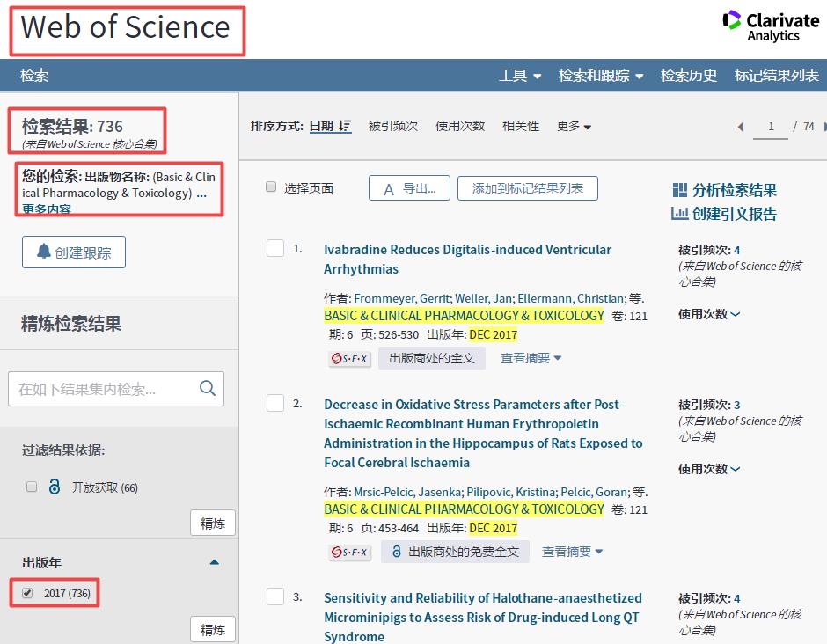827x644 pixels.
Task: Click the bell icon in 创建跟踪 button
Action: coord(43,252)
